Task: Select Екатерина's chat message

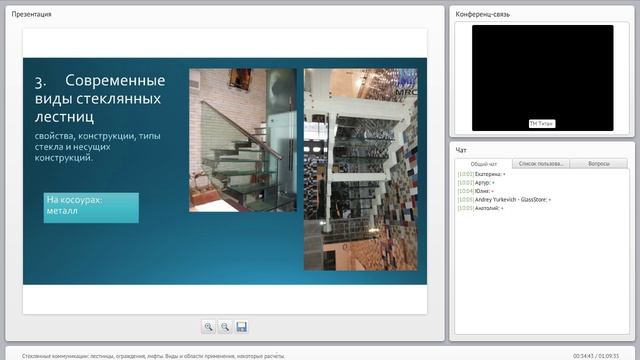Action: tap(482, 174)
